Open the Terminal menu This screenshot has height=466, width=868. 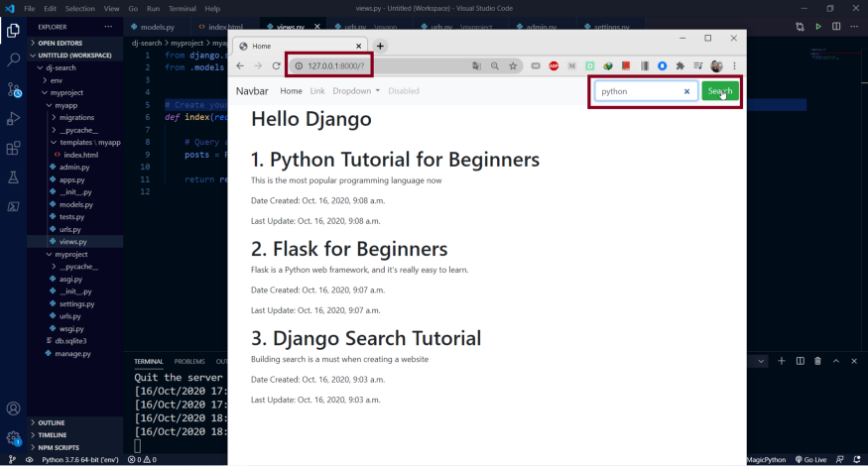183,8
